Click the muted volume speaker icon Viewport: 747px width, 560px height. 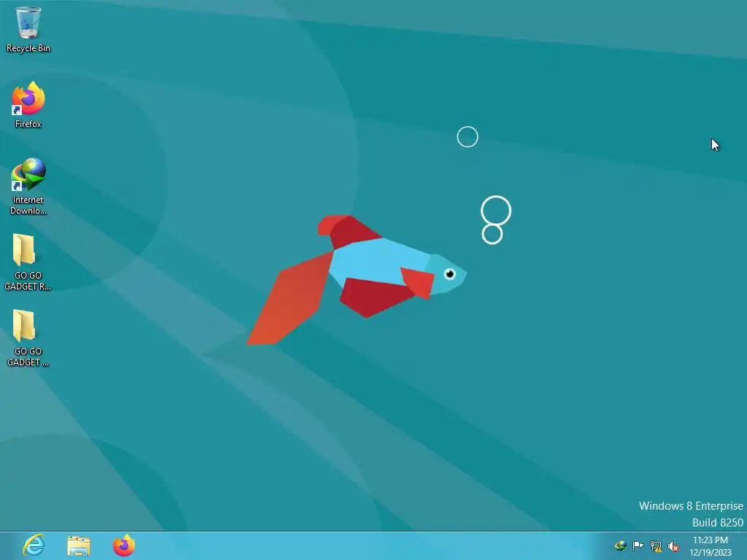[x=673, y=546]
